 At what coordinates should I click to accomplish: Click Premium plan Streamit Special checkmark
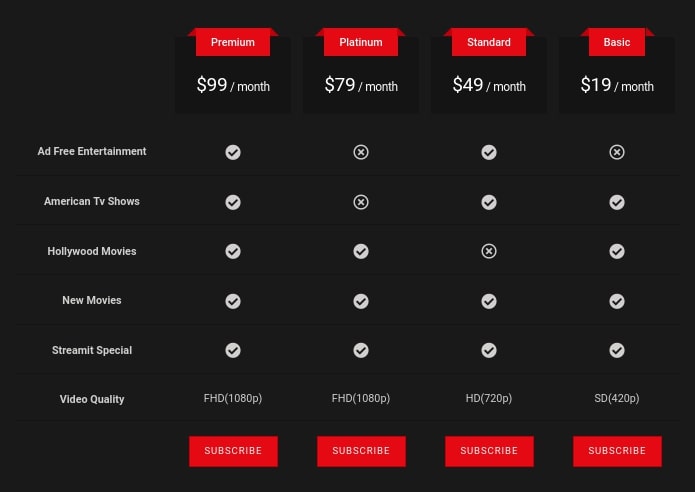coord(233,350)
